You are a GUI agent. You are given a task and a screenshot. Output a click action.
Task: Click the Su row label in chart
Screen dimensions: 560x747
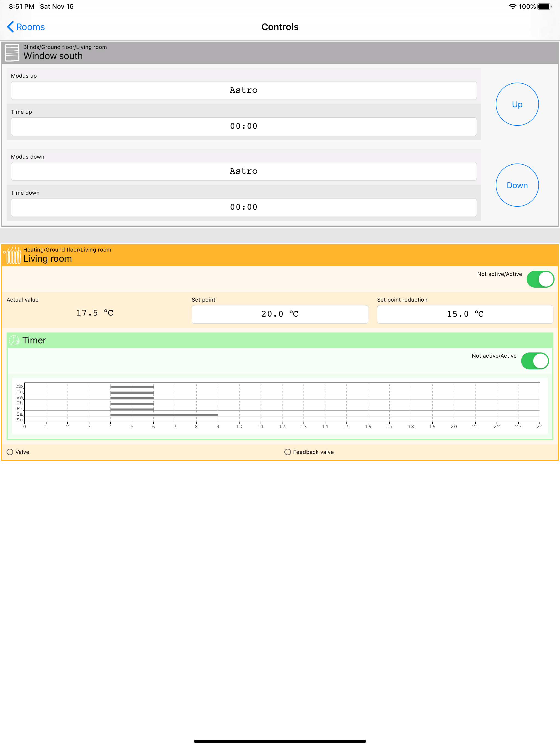(20, 420)
